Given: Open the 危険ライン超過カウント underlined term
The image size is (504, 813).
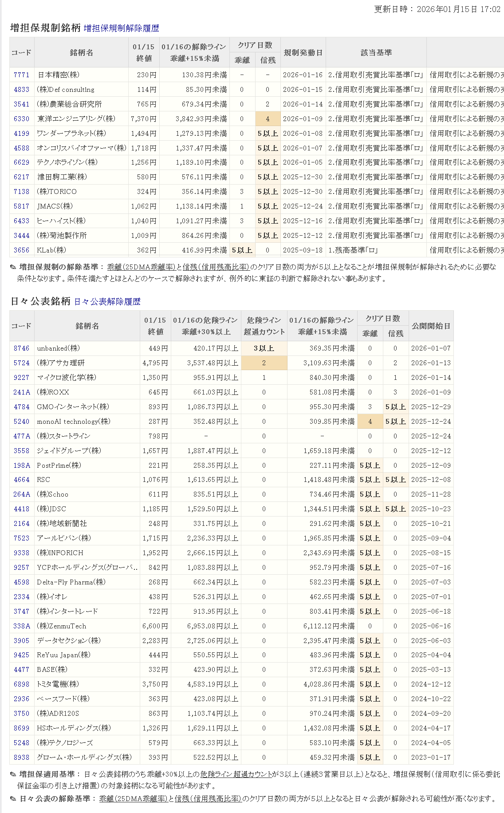Looking at the screenshot, I should [236, 774].
